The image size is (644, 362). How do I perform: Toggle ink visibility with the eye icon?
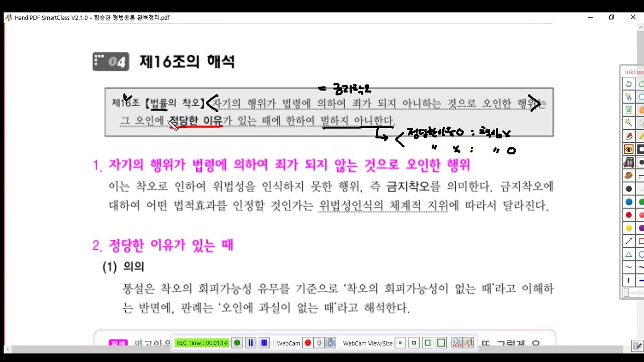coord(628,149)
